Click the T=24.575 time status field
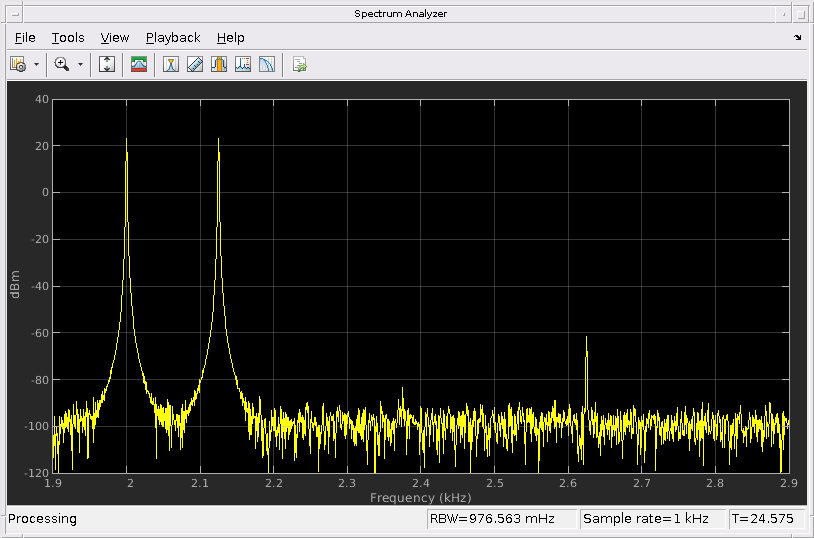814x538 pixels. tap(766, 519)
